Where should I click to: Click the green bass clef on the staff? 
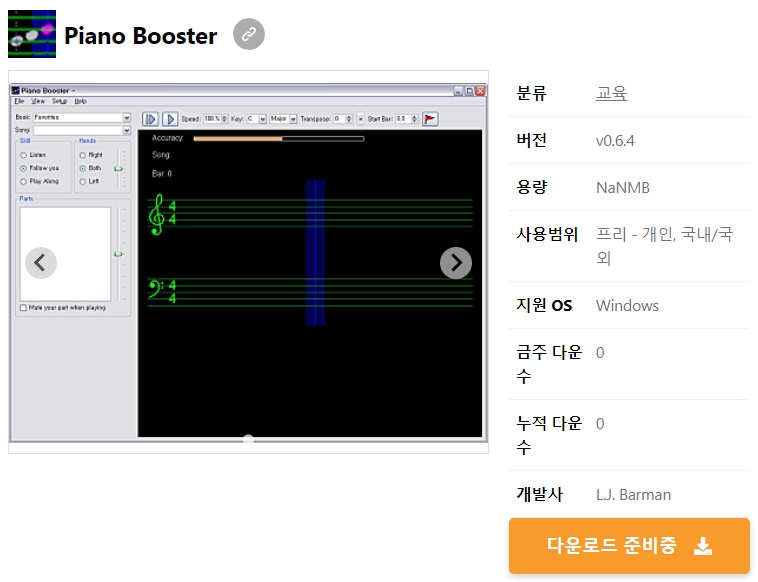[x=155, y=289]
